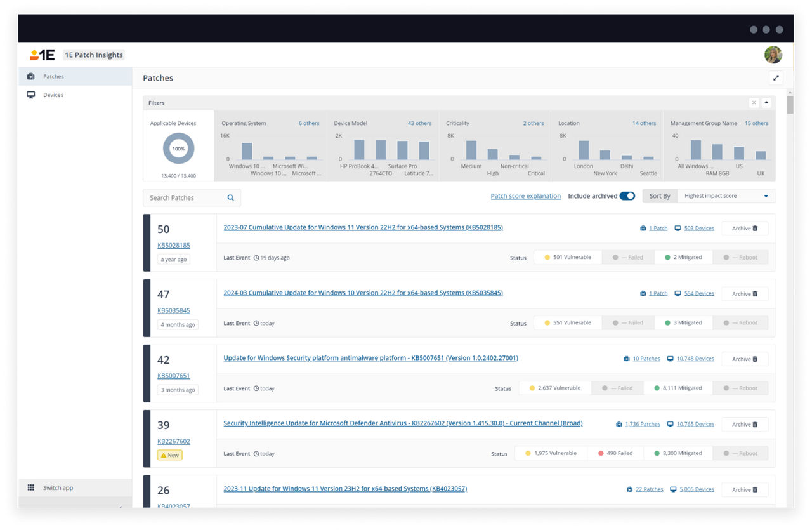Click the Switch app menu item
The height and width of the screenshot is (530, 812).
pyautogui.click(x=75, y=487)
